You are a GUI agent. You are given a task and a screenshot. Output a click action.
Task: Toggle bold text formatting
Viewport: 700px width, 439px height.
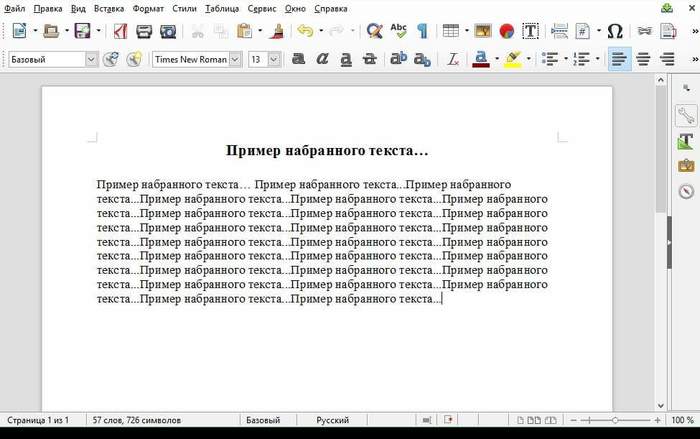[x=298, y=60]
